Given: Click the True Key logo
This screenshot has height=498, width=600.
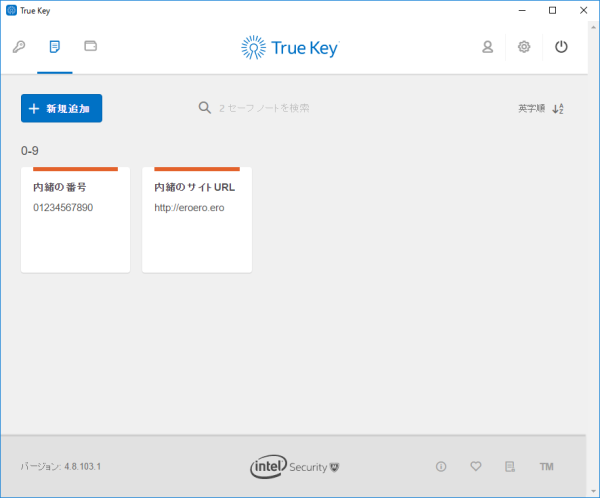Looking at the screenshot, I should click(290, 48).
